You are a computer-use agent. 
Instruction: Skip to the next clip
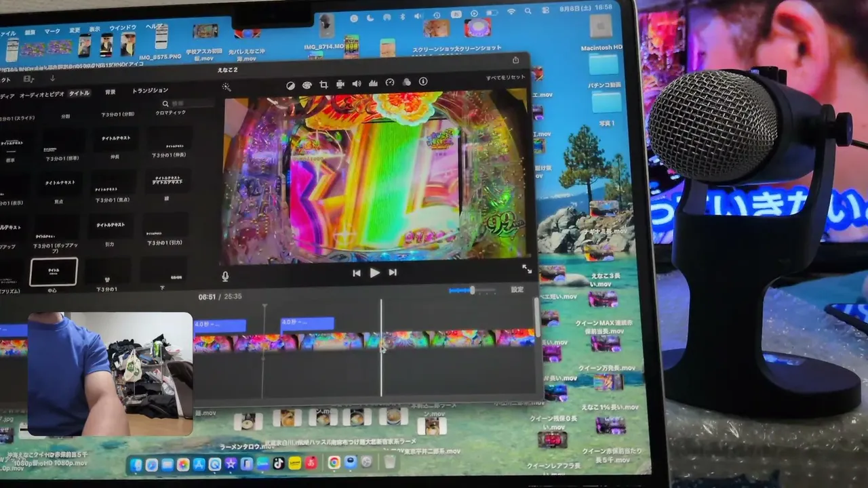(x=393, y=272)
